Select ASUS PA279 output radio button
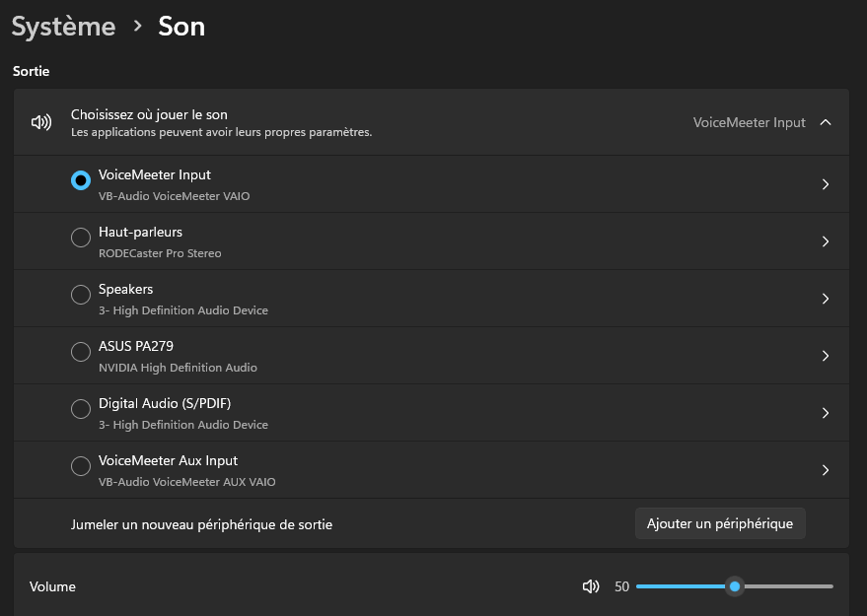 [x=81, y=352]
